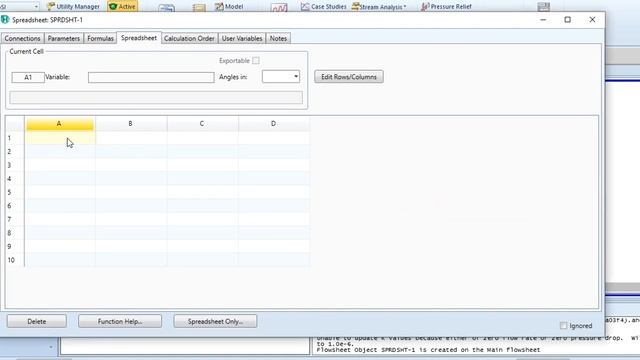
Task: Click the Active solver button
Action: point(122,6)
